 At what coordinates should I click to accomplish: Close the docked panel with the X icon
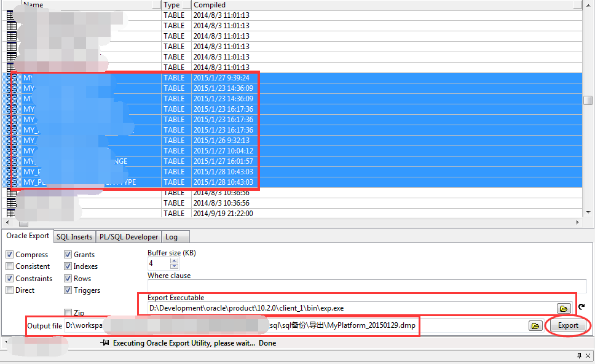pos(588,355)
